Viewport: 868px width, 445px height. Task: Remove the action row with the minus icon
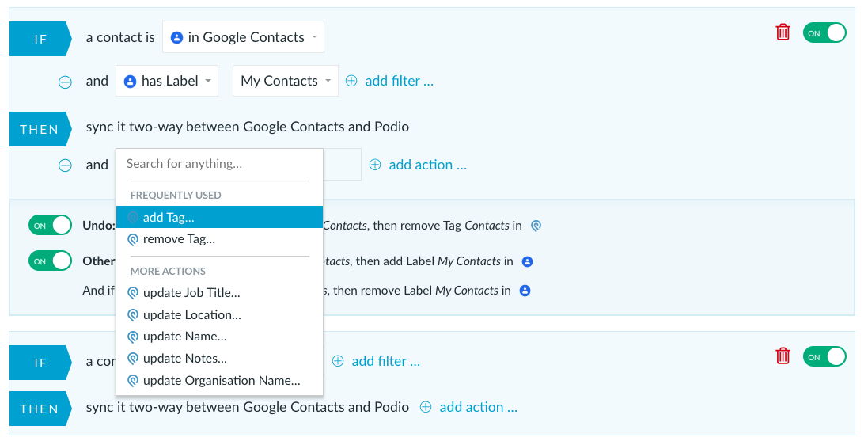(x=66, y=165)
